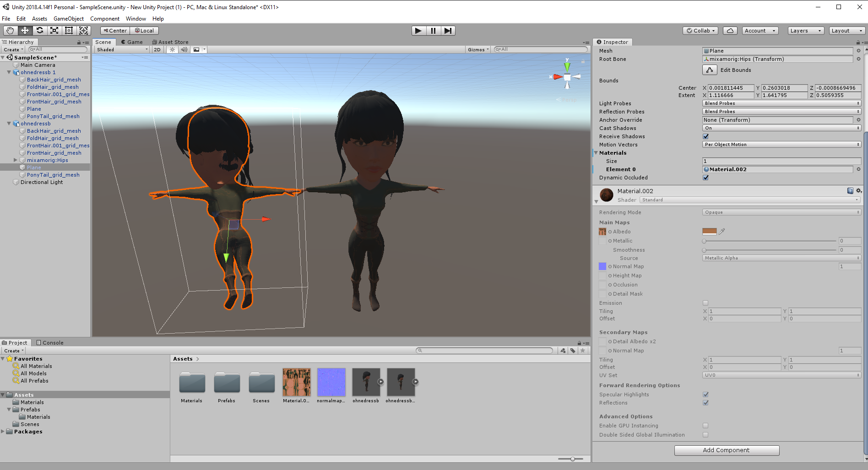Open the Shaded draw mode dropdown
Image resolution: width=868 pixels, height=470 pixels.
point(122,49)
